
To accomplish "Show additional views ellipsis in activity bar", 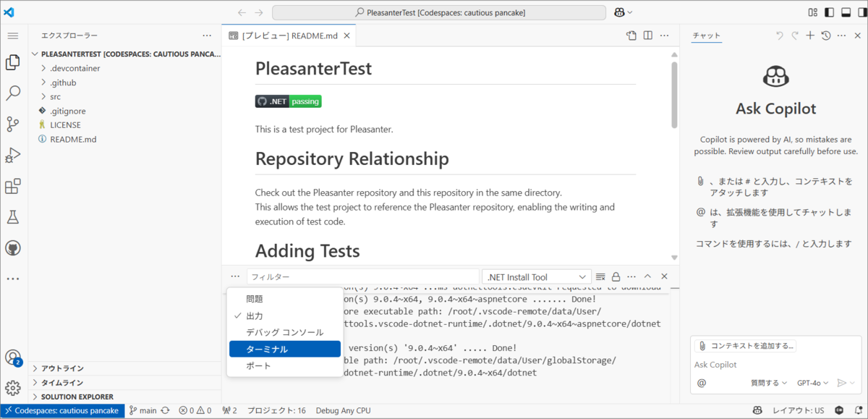I will [x=12, y=278].
